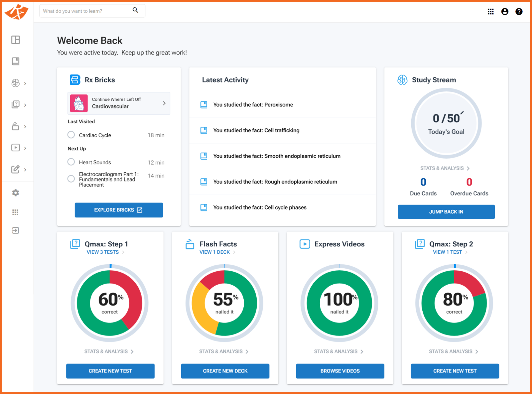532x394 pixels.
Task: Edit today's goal with pencil icon
Action: point(462,113)
